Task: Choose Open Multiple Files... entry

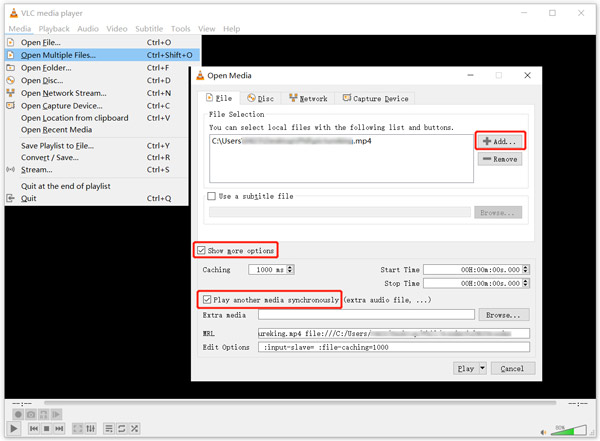Action: coord(103,55)
